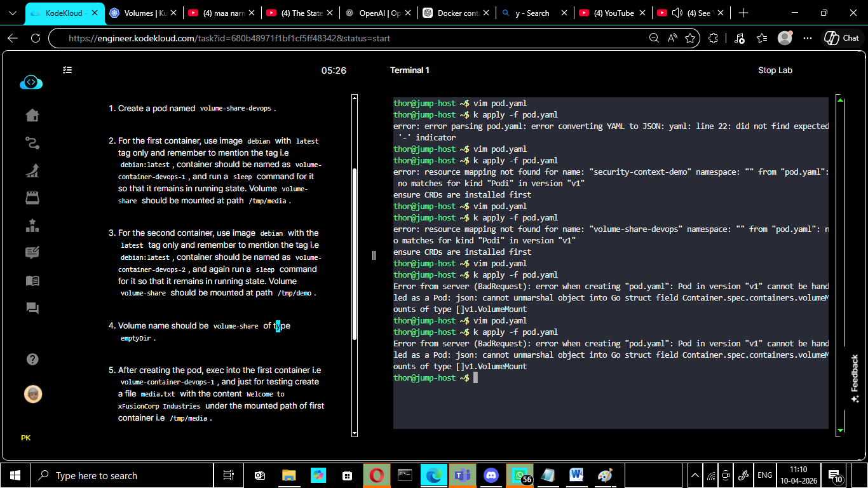
Task: Open the Edge Settings and more menu
Action: (808, 38)
